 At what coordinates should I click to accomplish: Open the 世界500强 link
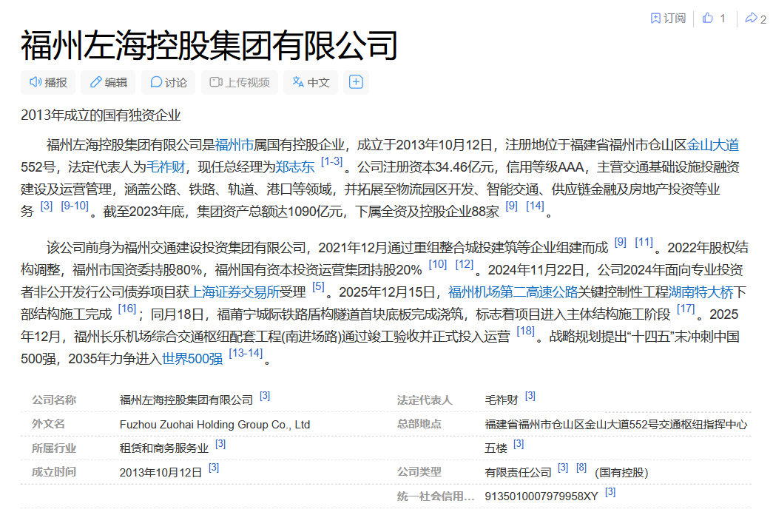[192, 359]
